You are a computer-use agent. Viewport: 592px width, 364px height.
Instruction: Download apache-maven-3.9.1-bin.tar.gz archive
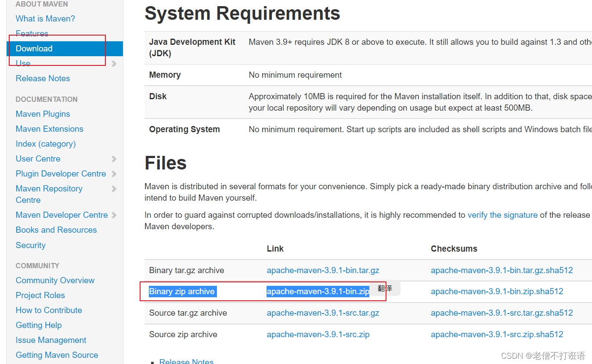323,270
